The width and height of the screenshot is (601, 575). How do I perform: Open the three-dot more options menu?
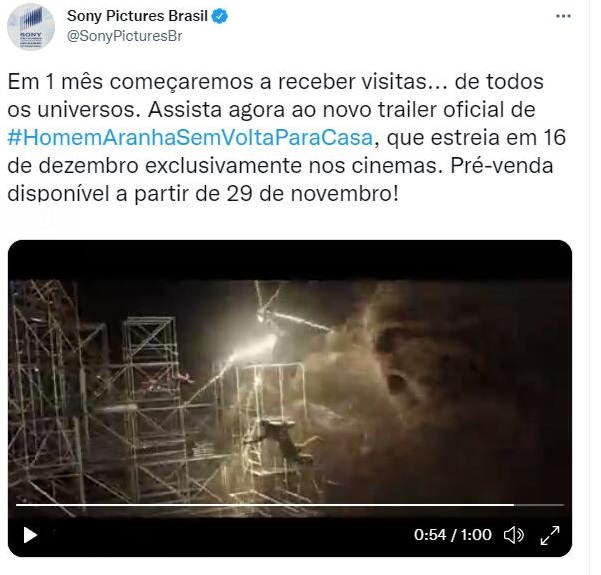tap(563, 16)
